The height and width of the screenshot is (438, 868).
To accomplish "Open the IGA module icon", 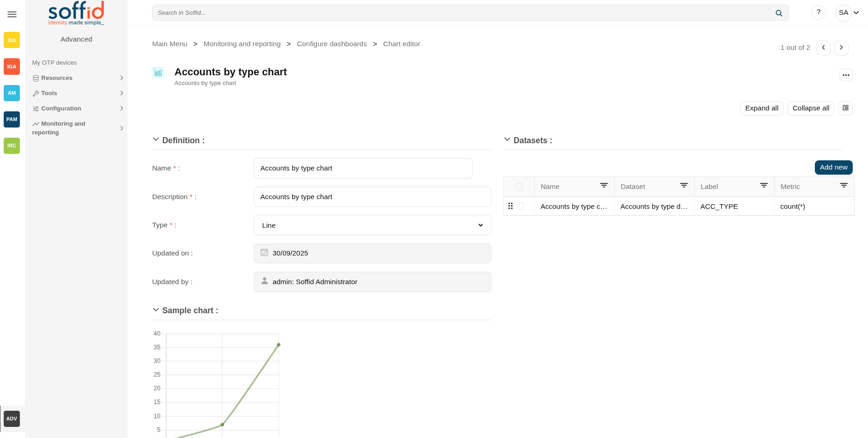I will pos(12,67).
